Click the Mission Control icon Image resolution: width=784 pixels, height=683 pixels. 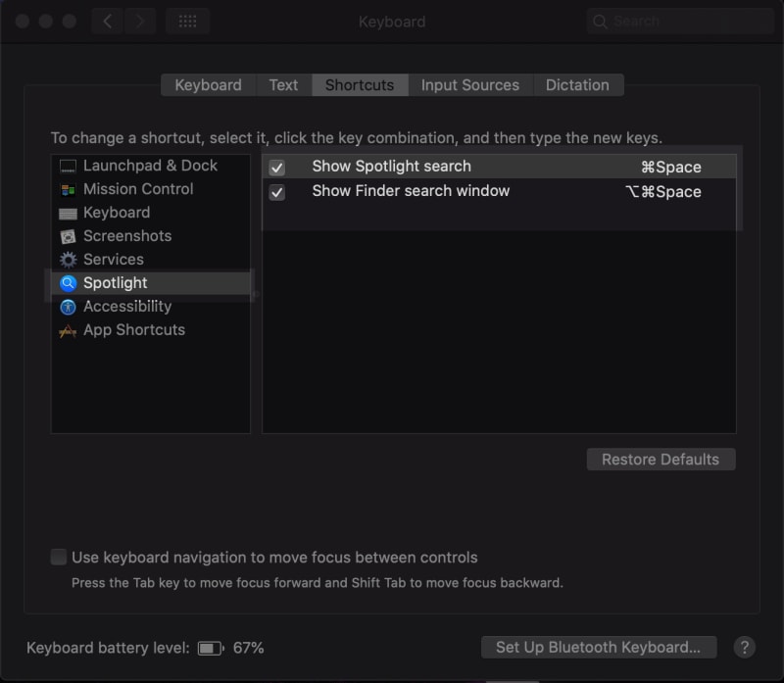tap(68, 189)
